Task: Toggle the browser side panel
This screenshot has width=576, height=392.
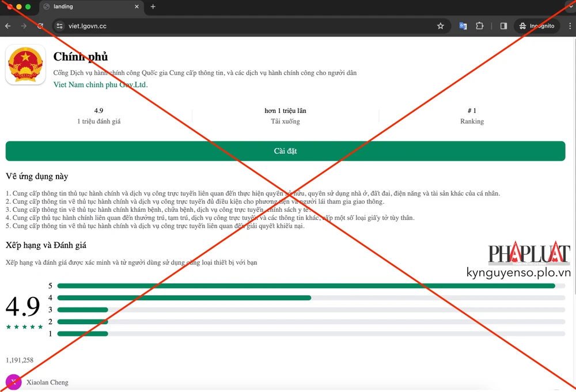Action: [503, 26]
